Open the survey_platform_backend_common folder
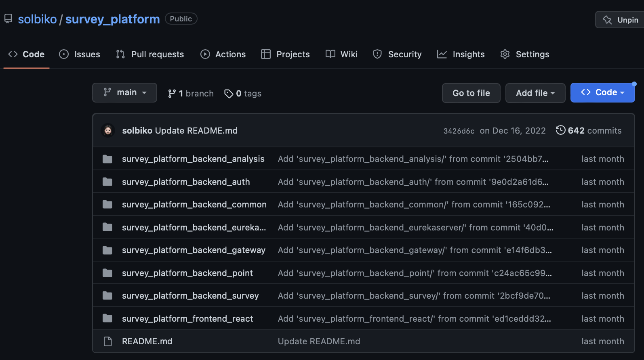 (x=194, y=205)
